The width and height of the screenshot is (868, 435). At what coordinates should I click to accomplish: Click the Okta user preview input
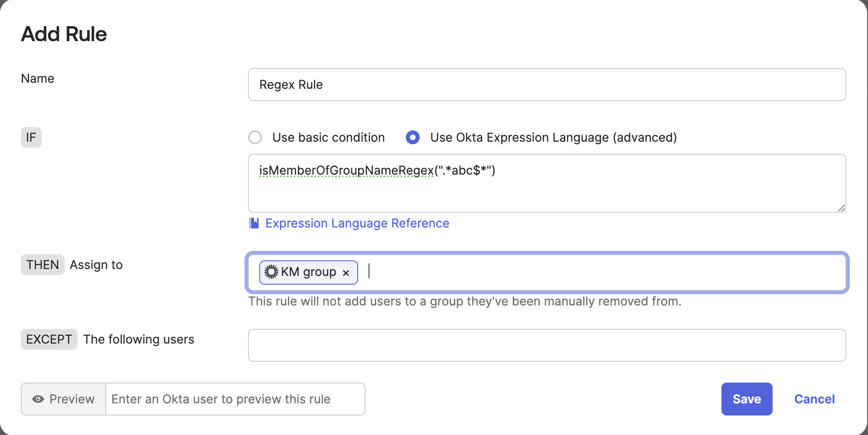235,399
